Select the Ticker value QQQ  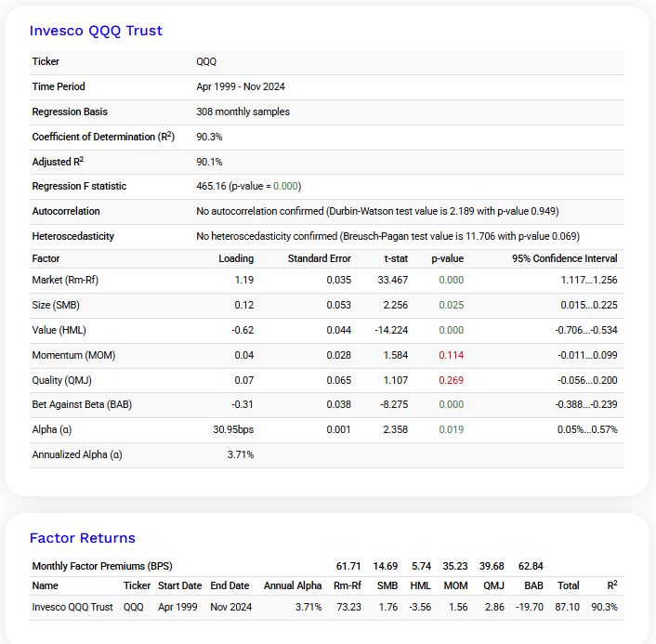[206, 62]
